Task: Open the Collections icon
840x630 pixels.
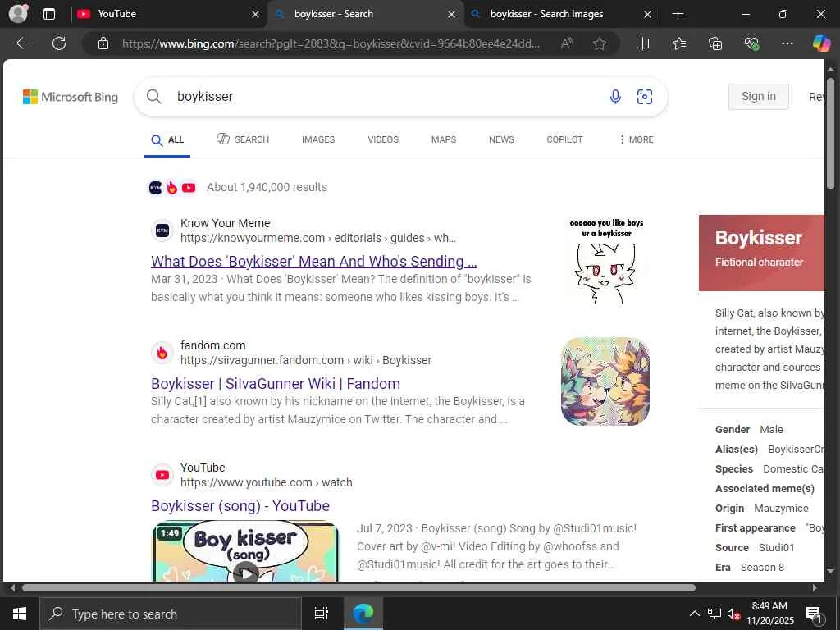Action: [715, 43]
